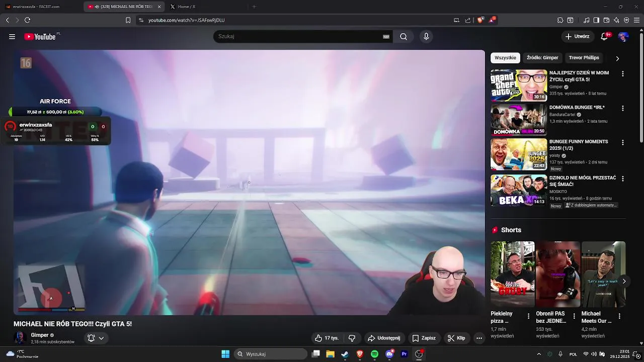Screen dimensions: 644x362
Task: Open Windows Start menu
Action: tap(225, 354)
